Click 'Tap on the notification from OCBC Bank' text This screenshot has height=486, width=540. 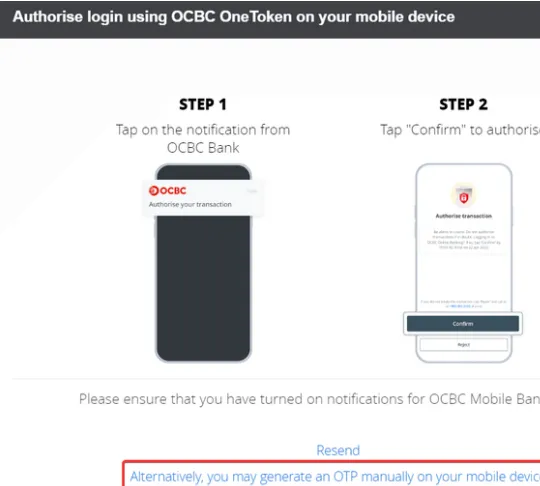(x=203, y=139)
